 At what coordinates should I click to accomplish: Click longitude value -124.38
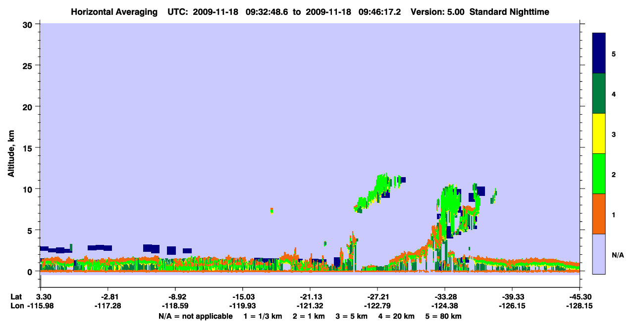coord(445,306)
